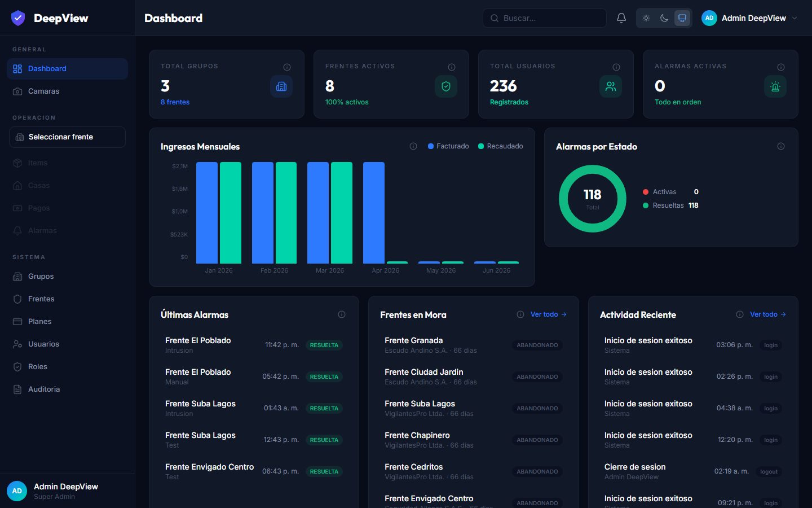Click the shield icon in Frentes Activos card
Viewport: 812px width, 508px height.
pos(446,86)
